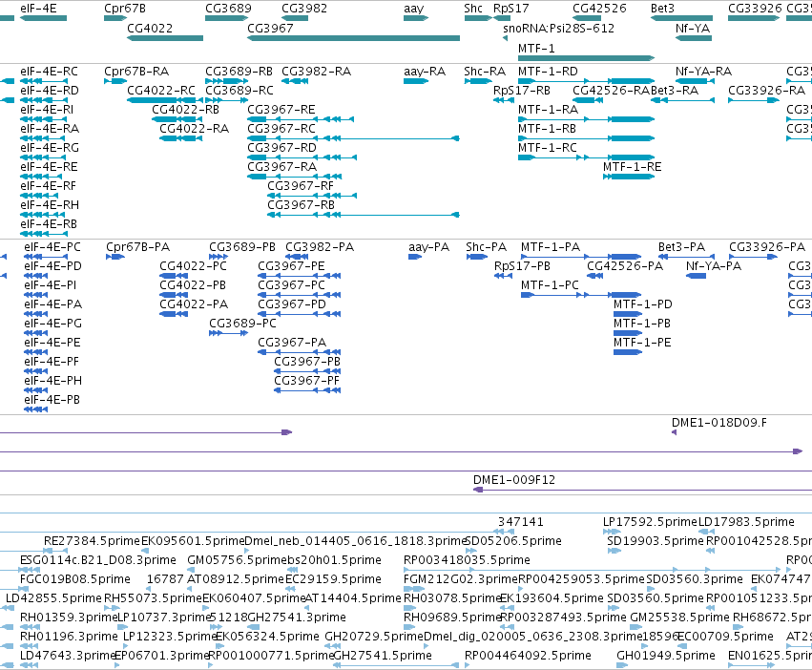Click the Cpr67B gene label
The height and width of the screenshot is (670, 812).
125,9
